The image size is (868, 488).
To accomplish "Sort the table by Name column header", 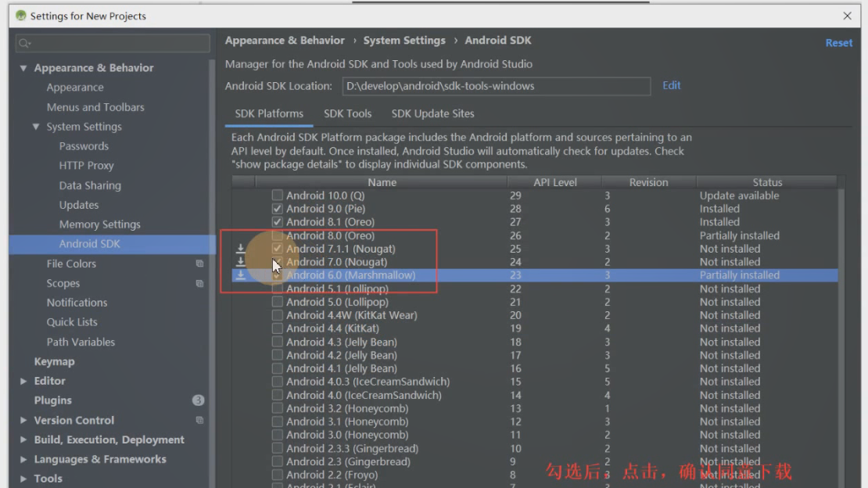I will [382, 182].
